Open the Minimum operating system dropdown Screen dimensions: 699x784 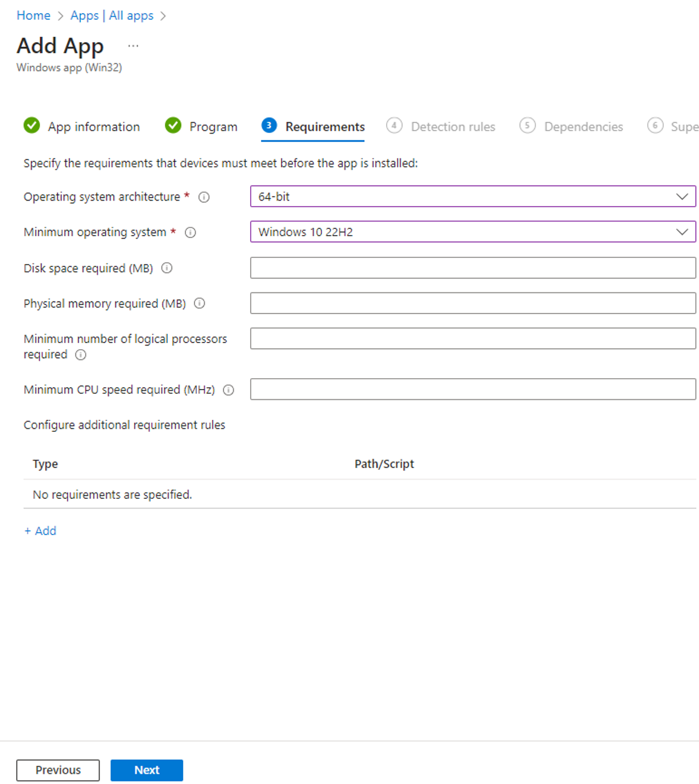682,232
